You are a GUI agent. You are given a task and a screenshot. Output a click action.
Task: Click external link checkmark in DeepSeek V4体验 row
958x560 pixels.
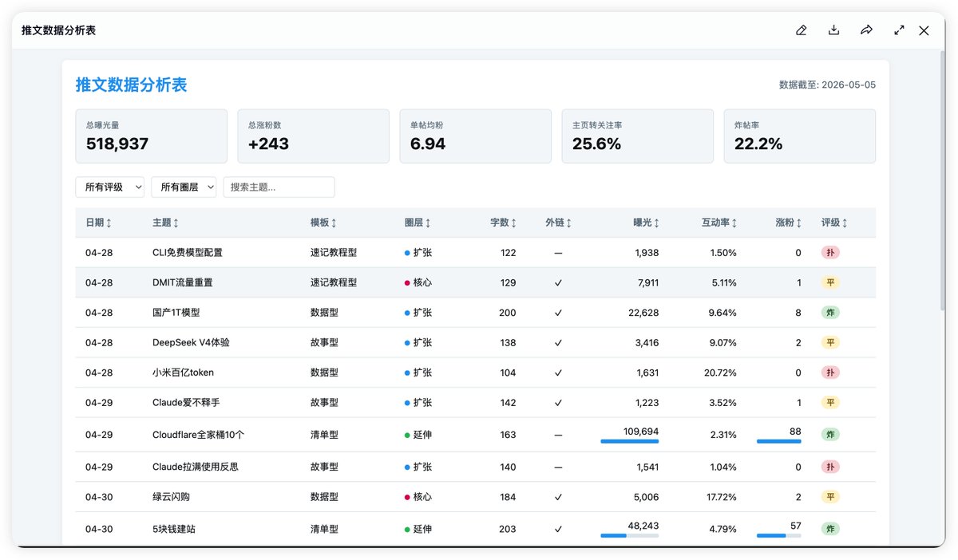[558, 342]
